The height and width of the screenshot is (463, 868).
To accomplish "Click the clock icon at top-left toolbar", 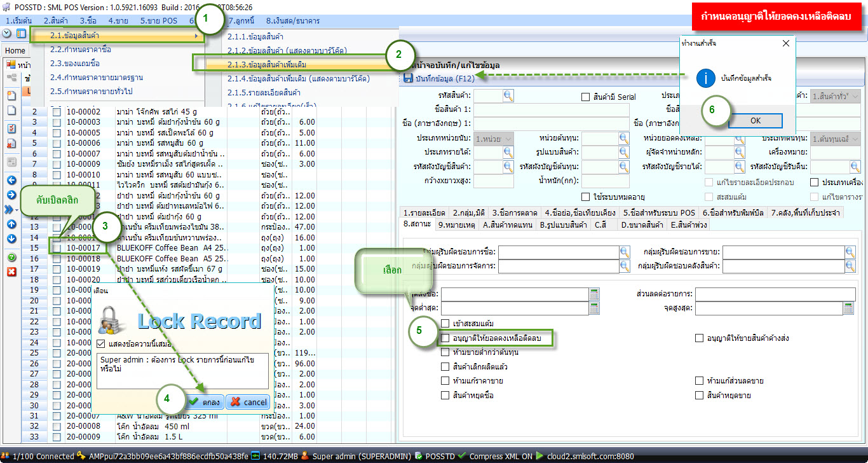I will 7,33.
